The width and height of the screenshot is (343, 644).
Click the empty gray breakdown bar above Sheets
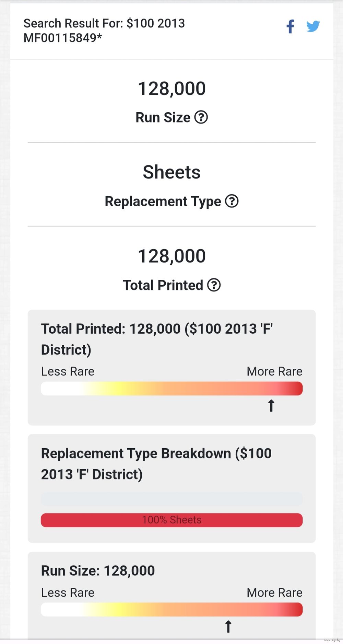171,499
